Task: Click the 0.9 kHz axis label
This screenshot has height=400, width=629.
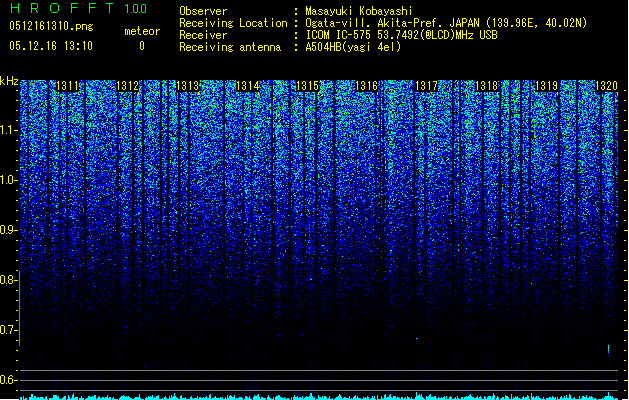Action: point(8,230)
